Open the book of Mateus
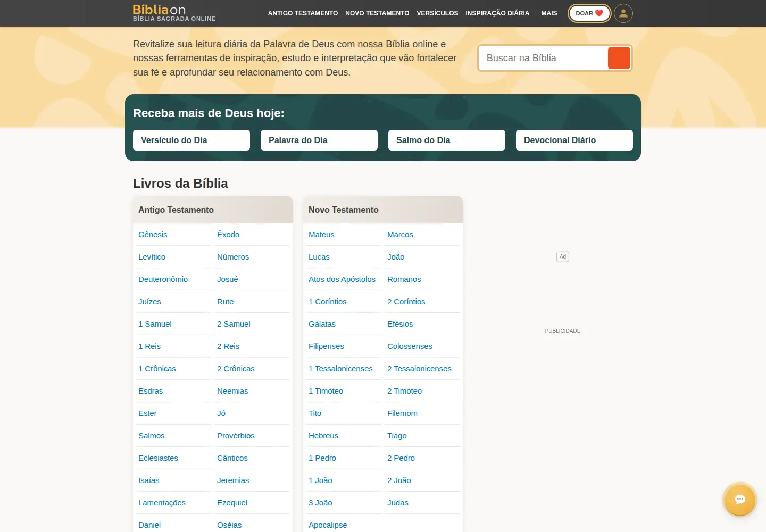The width and height of the screenshot is (766, 532). click(x=321, y=235)
